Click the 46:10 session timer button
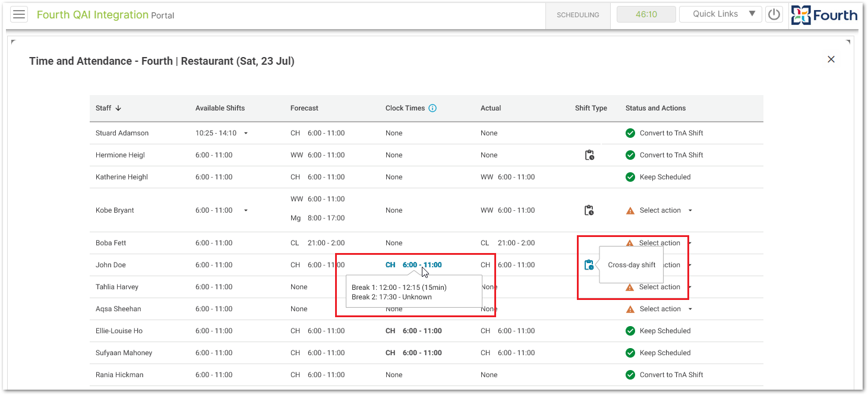 pos(646,14)
